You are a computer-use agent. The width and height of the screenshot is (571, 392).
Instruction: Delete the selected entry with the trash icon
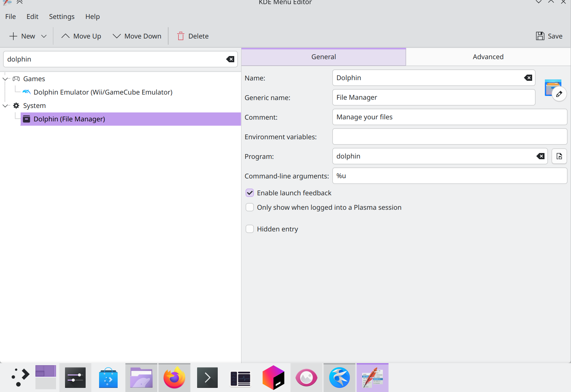(180, 36)
